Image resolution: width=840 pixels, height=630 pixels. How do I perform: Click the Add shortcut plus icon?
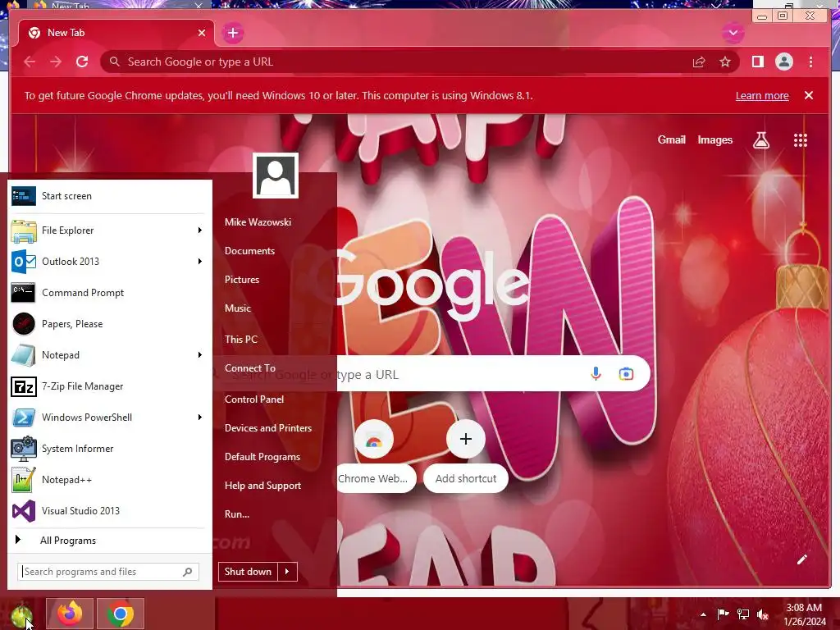click(x=466, y=440)
